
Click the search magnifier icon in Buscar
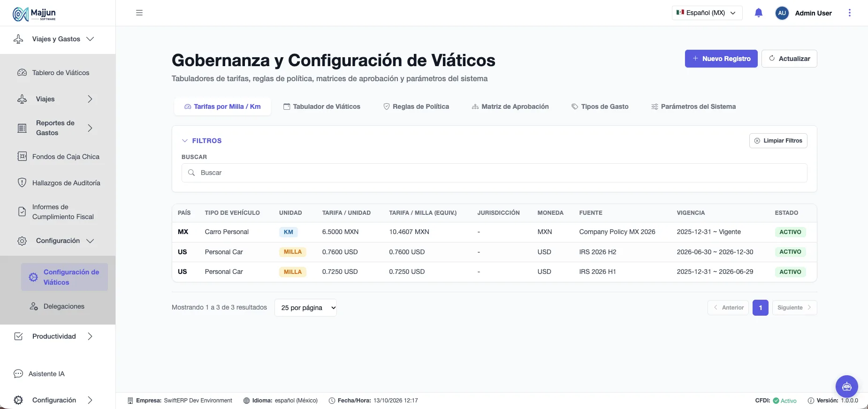pyautogui.click(x=191, y=173)
